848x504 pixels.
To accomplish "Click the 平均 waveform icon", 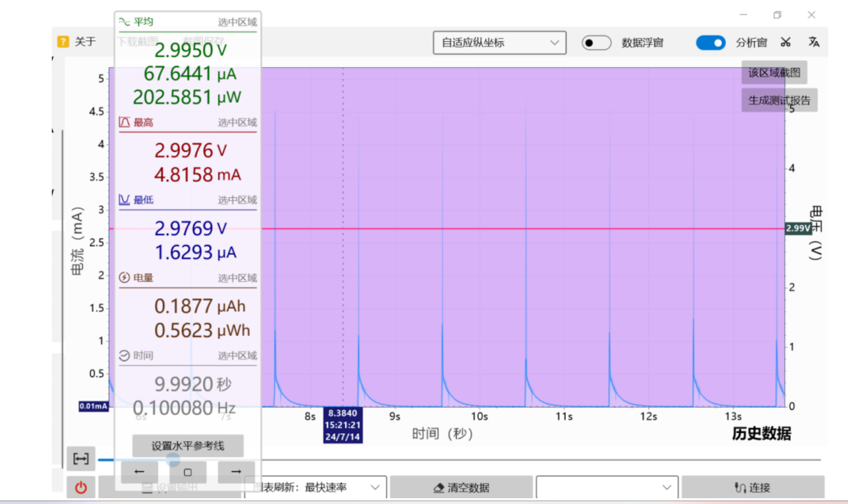I will pos(124,21).
